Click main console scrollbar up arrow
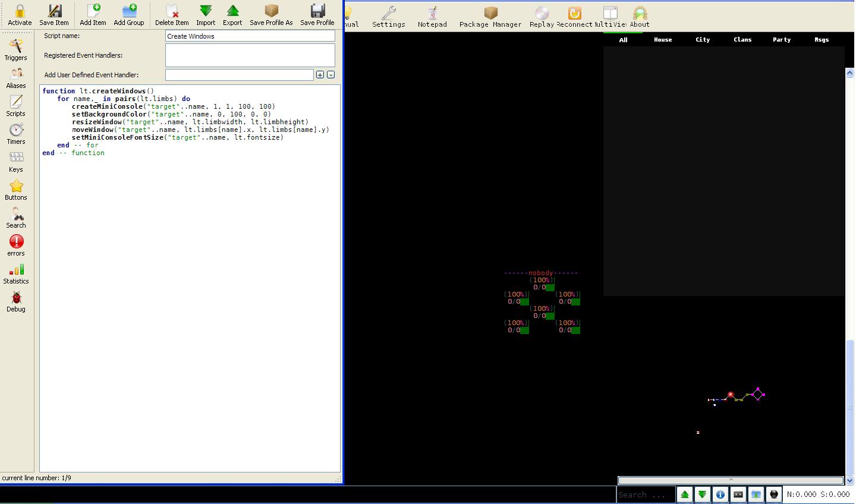Viewport: 856px width, 504px height. click(850, 73)
